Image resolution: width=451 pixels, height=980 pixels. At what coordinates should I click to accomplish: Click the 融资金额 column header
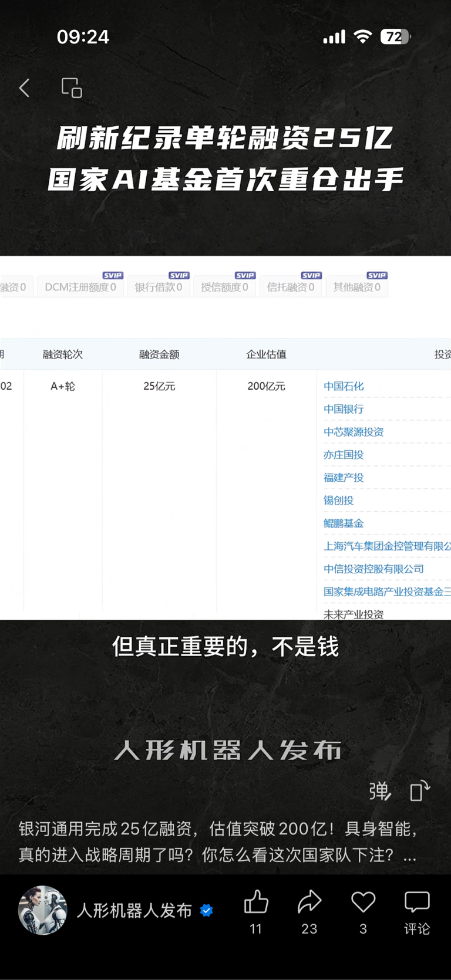tap(159, 354)
